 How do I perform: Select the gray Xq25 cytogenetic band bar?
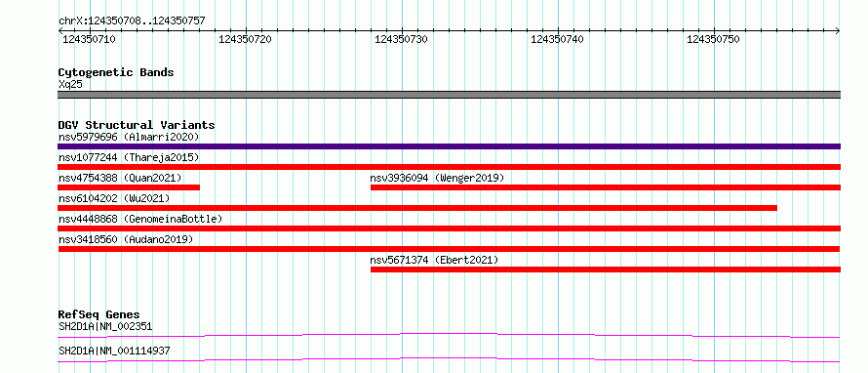[449, 95]
